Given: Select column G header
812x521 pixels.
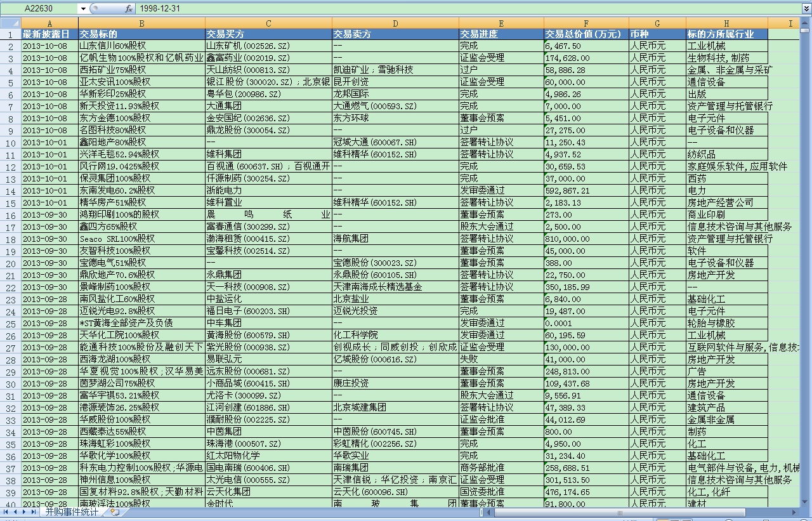Looking at the screenshot, I should point(657,23).
